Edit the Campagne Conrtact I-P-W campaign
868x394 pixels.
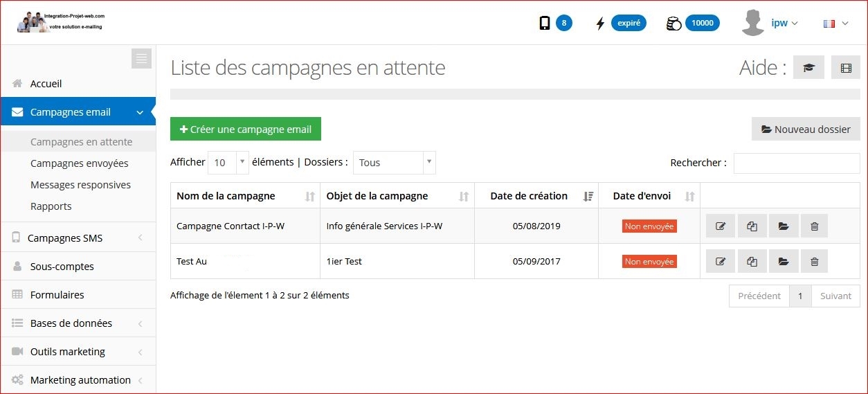[x=721, y=226]
